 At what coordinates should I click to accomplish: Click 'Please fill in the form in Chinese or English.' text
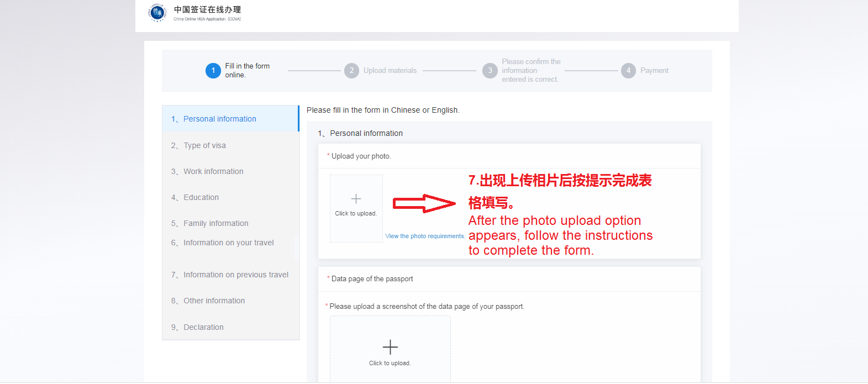pos(383,110)
